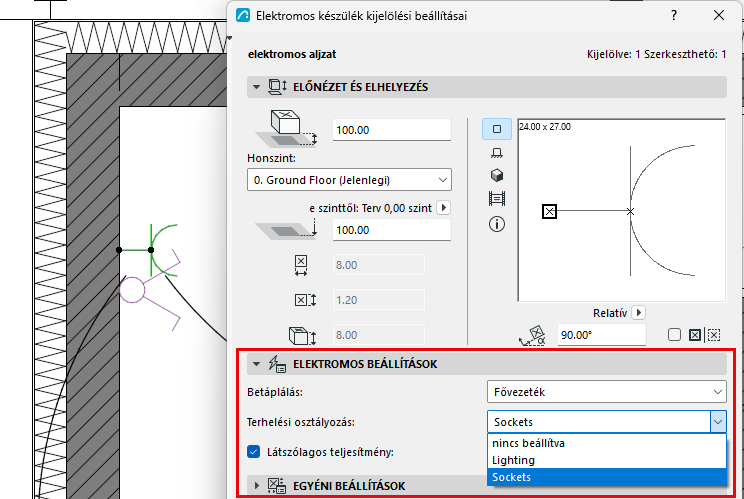Click the 'Honszint:' label
The height and width of the screenshot is (499, 744).
[271, 158]
